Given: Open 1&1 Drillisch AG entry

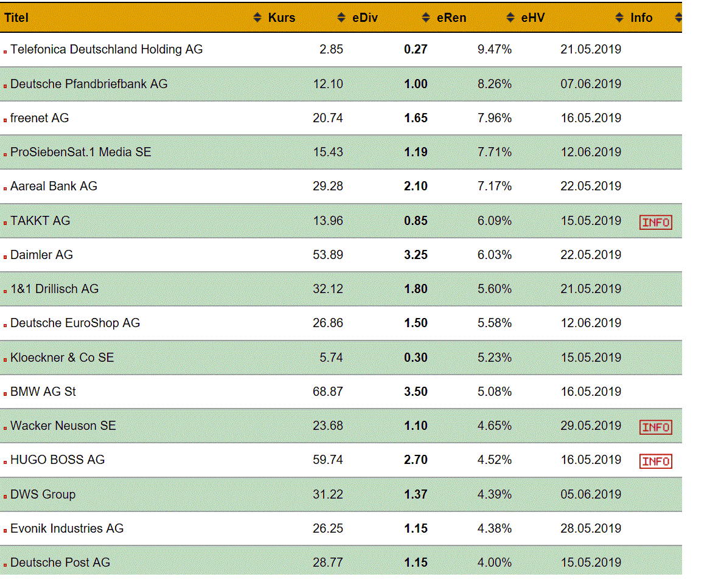Looking at the screenshot, I should [55, 289].
